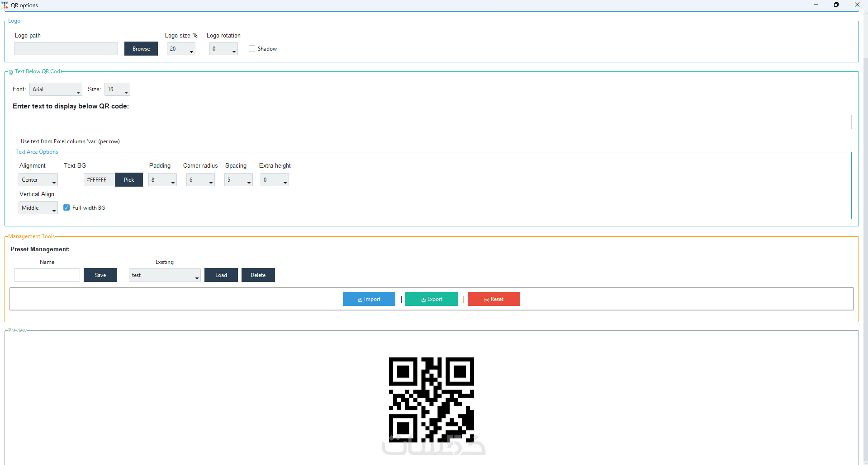Uncheck the Full-width BG checkbox

point(66,208)
